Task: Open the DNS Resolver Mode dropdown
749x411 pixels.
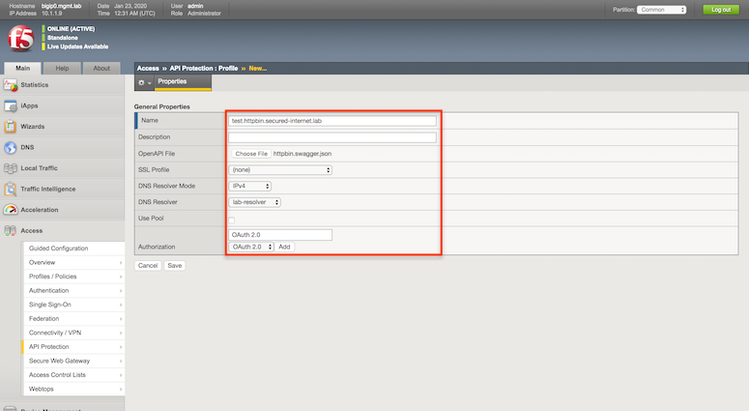Action: [x=251, y=186]
